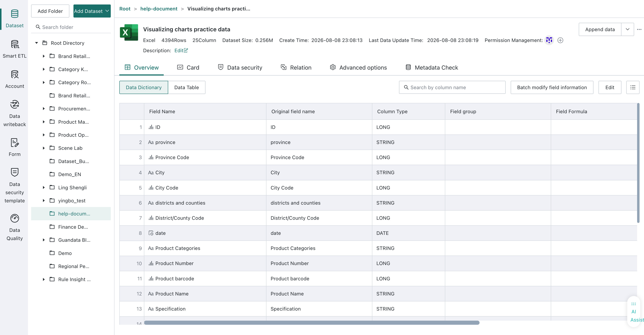
Task: Expand the Procuremen... folder
Action: pos(44,109)
